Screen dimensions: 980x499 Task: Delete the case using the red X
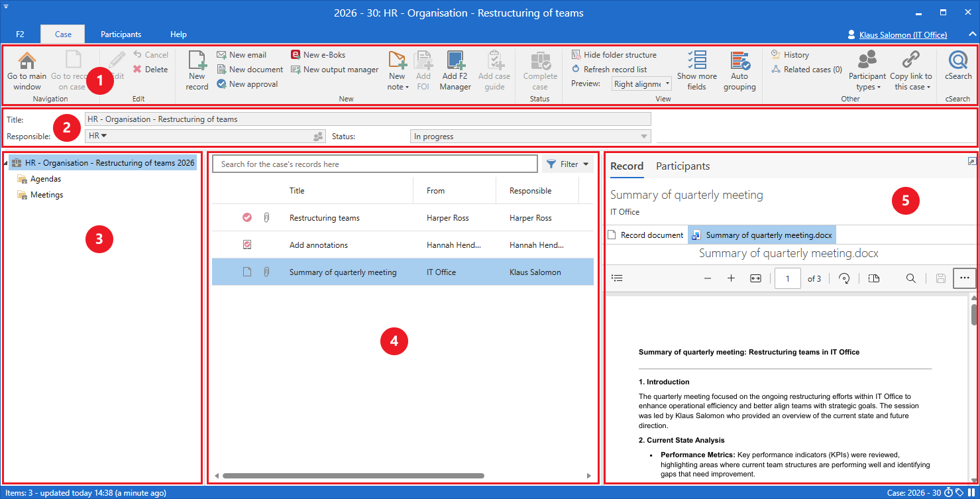[x=150, y=70]
